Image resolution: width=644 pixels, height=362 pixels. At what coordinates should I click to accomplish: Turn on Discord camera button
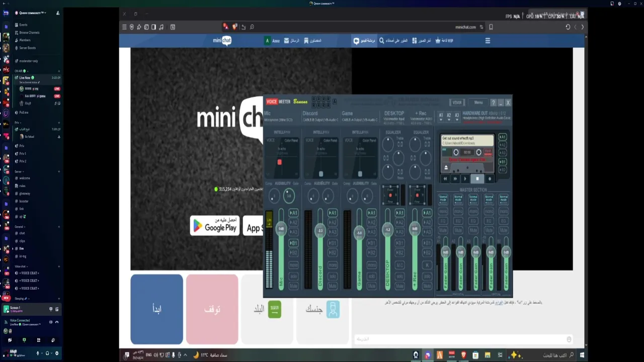click(10, 340)
